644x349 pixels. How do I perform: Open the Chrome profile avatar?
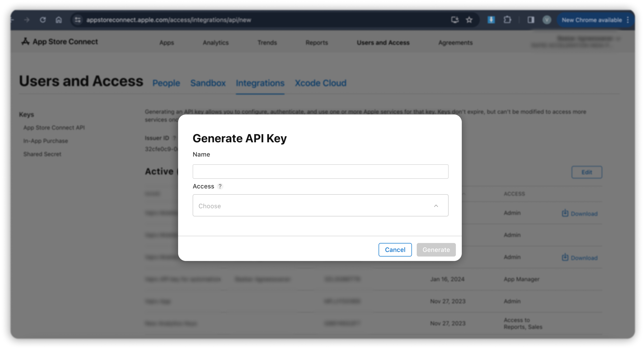pos(547,20)
